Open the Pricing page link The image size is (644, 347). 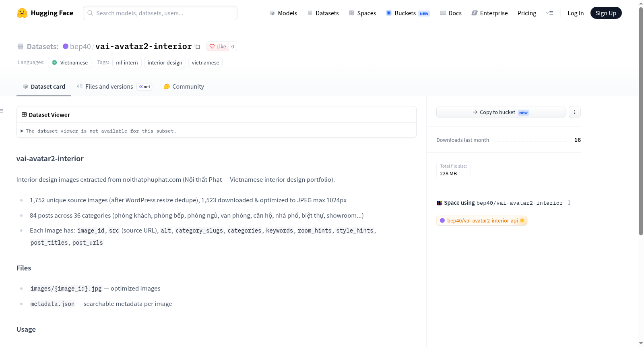[x=527, y=13]
